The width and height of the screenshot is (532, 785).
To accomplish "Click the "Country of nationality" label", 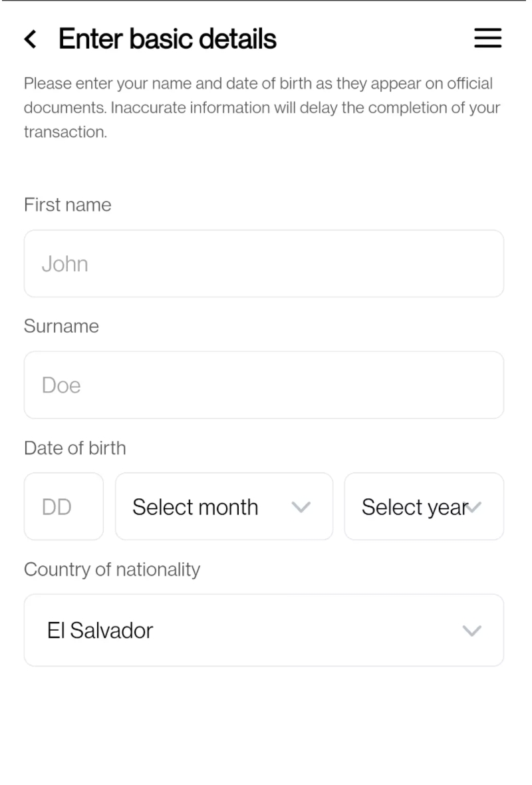I will (x=112, y=570).
